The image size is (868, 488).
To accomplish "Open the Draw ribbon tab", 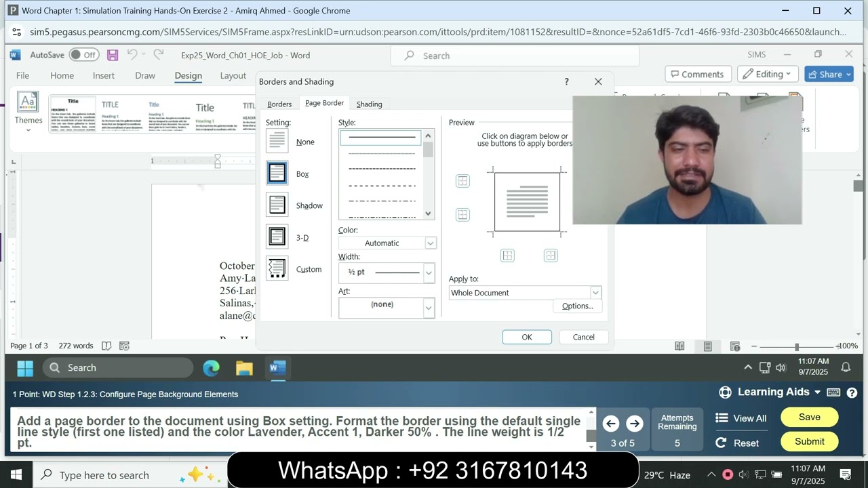I will pos(145,75).
